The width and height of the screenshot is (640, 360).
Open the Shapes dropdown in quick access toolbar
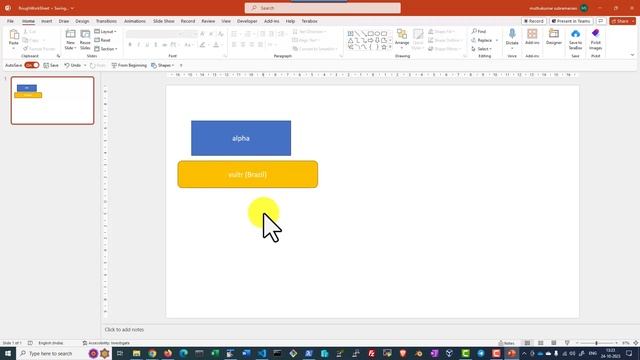coord(162,65)
